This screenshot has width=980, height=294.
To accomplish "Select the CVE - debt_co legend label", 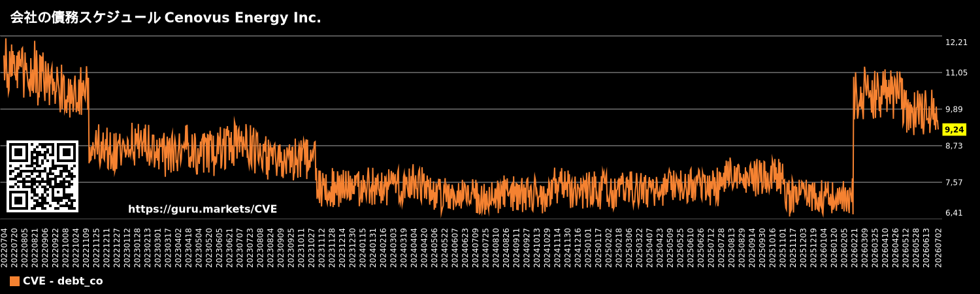I will pos(63,281).
